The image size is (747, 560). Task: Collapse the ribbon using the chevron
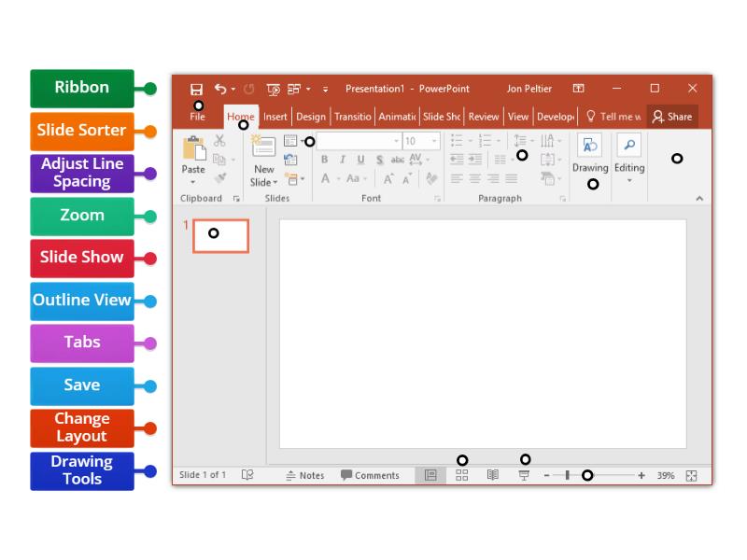click(701, 198)
